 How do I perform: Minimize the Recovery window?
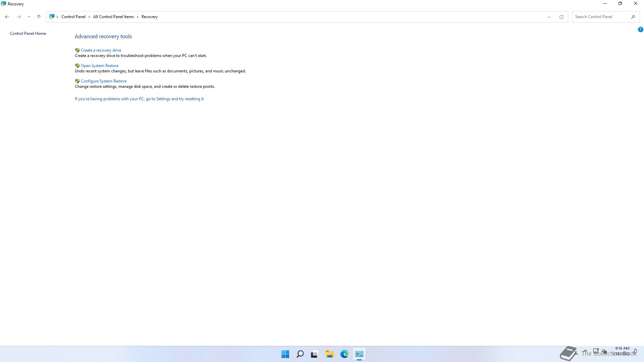click(605, 4)
